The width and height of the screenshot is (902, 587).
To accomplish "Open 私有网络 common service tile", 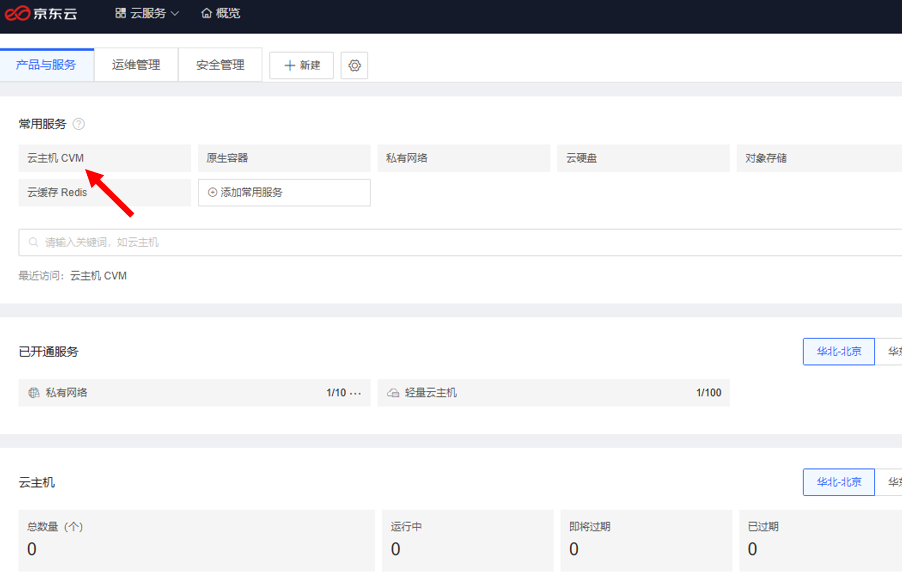I will 464,158.
